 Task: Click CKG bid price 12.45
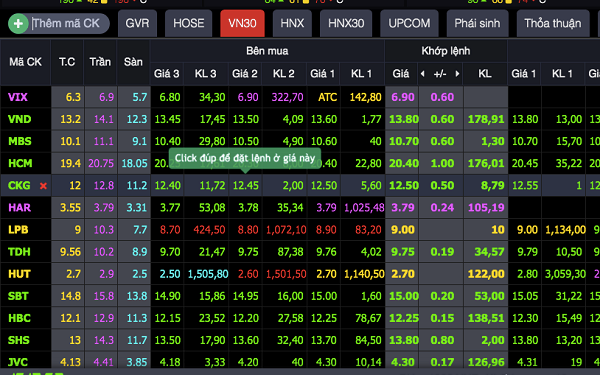(245, 186)
